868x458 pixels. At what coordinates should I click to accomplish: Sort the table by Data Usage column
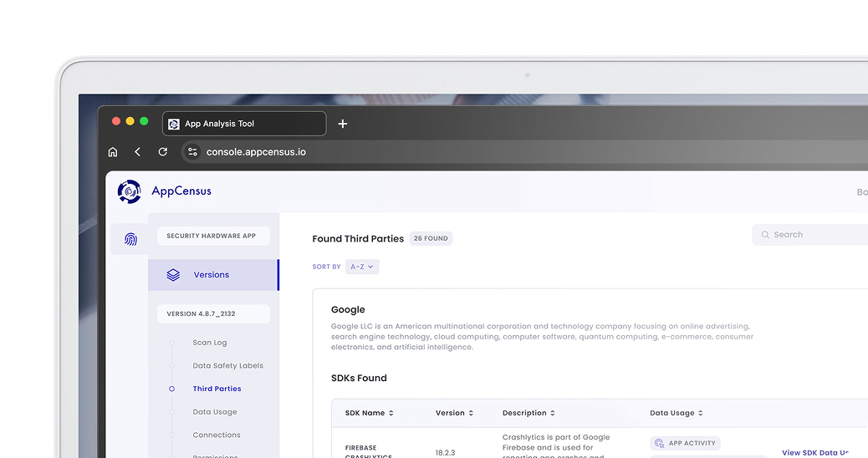point(677,413)
